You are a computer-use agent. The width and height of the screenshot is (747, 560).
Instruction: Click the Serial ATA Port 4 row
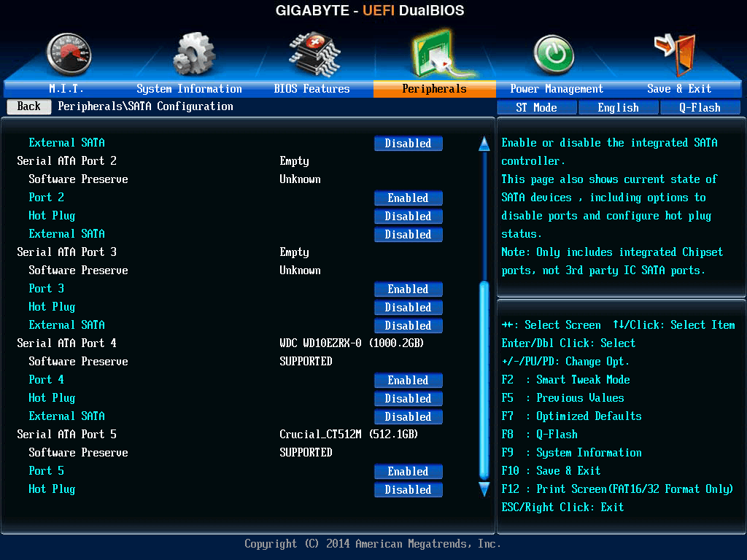tap(66, 343)
